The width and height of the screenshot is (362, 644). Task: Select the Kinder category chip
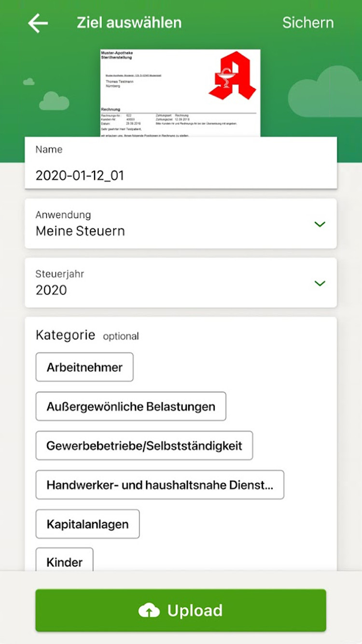point(64,561)
